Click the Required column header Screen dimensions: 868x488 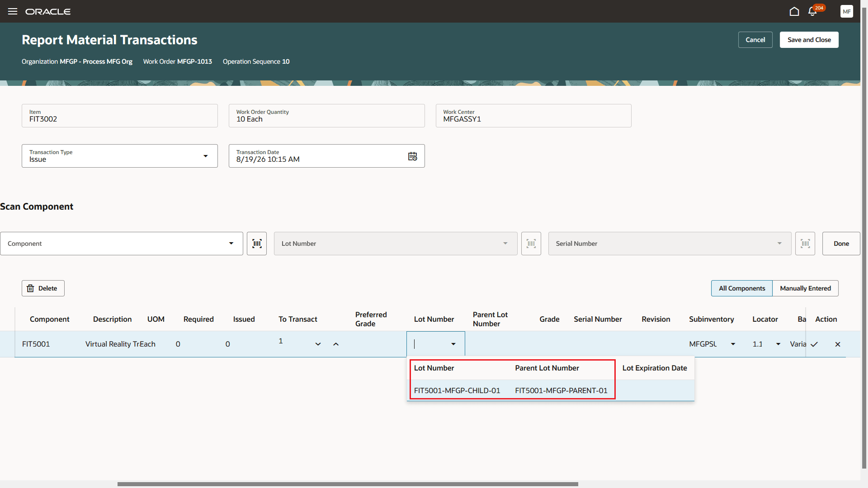pos(198,319)
